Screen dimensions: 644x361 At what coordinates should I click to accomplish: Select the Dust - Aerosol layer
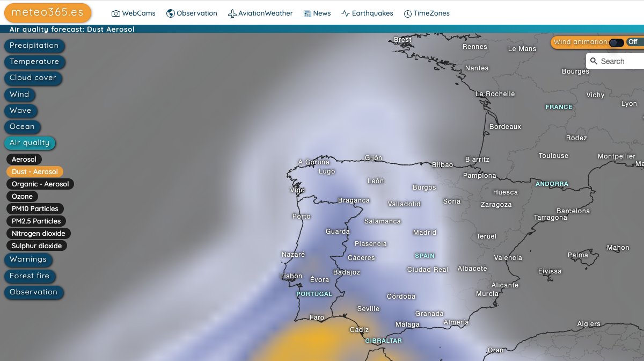pyautogui.click(x=35, y=172)
